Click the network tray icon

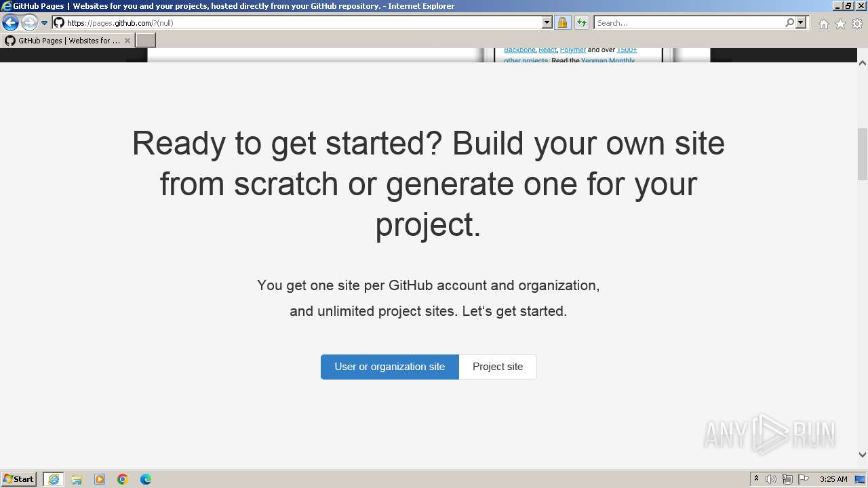787,479
